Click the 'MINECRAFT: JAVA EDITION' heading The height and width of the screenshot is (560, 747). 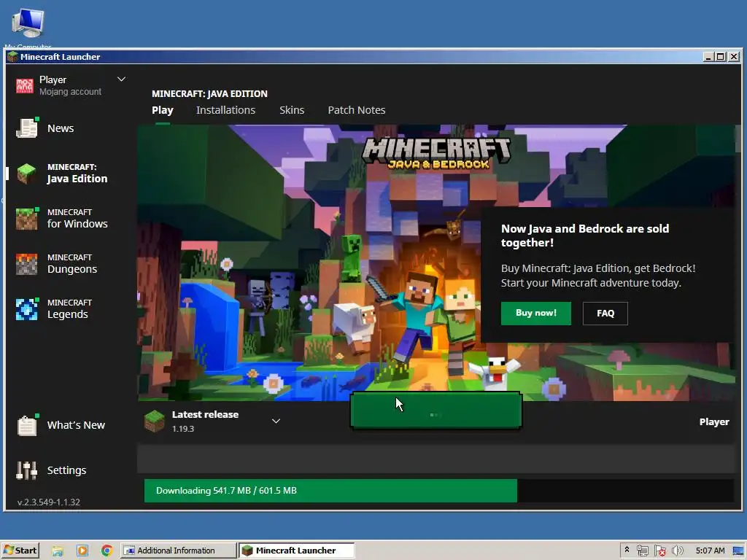[209, 94]
